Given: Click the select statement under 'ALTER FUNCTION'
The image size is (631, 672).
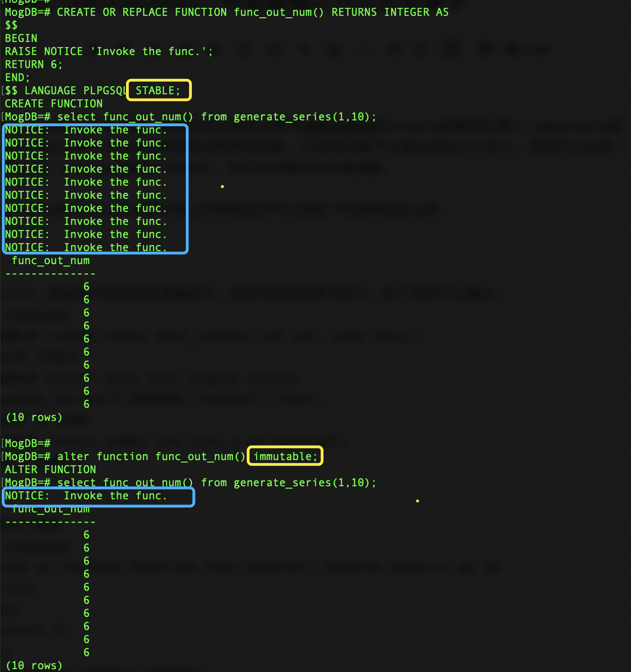Looking at the screenshot, I should [x=217, y=483].
